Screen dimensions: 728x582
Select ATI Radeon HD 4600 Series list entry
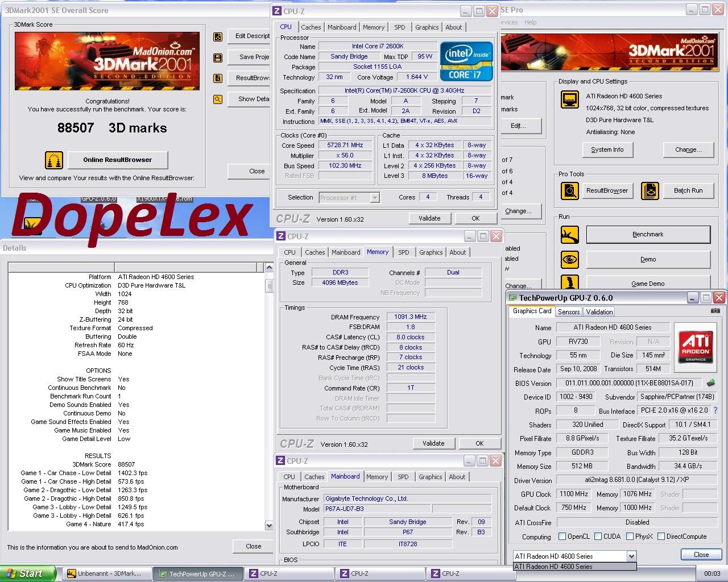[x=574, y=566]
